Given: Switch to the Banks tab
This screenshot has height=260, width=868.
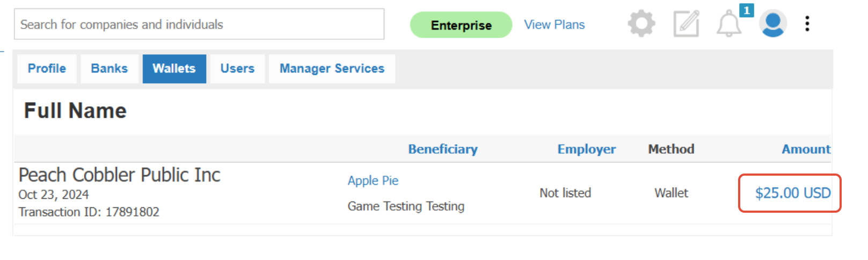Looking at the screenshot, I should tap(110, 69).
